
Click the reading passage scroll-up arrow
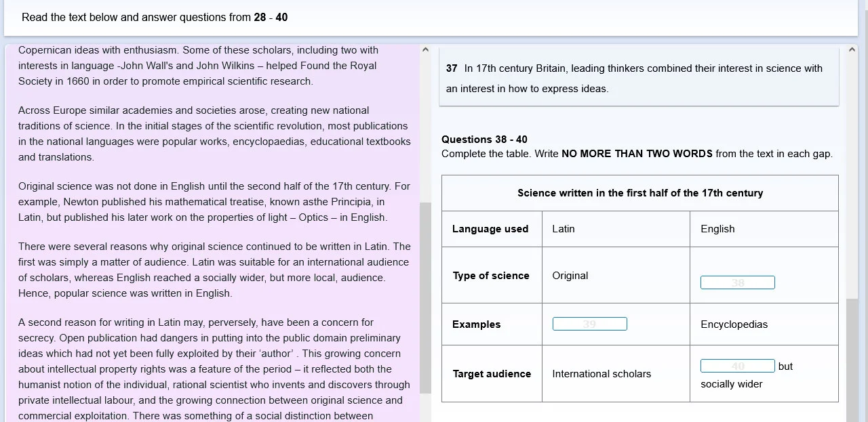click(425, 49)
